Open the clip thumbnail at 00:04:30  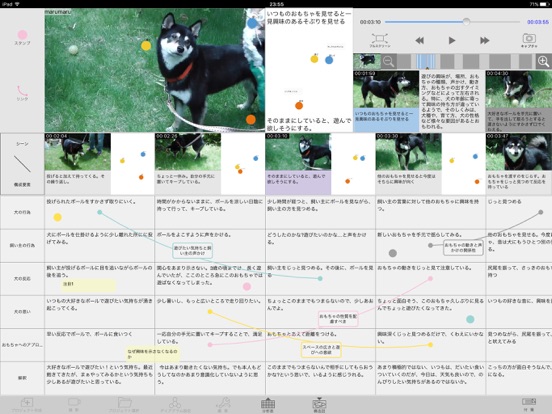519,89
